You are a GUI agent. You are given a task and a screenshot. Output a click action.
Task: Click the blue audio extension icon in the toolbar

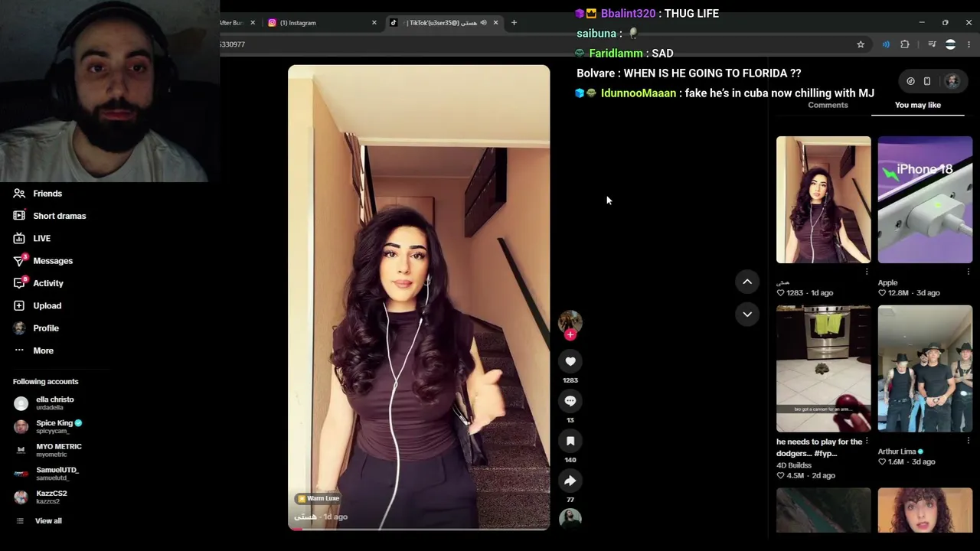coord(886,44)
